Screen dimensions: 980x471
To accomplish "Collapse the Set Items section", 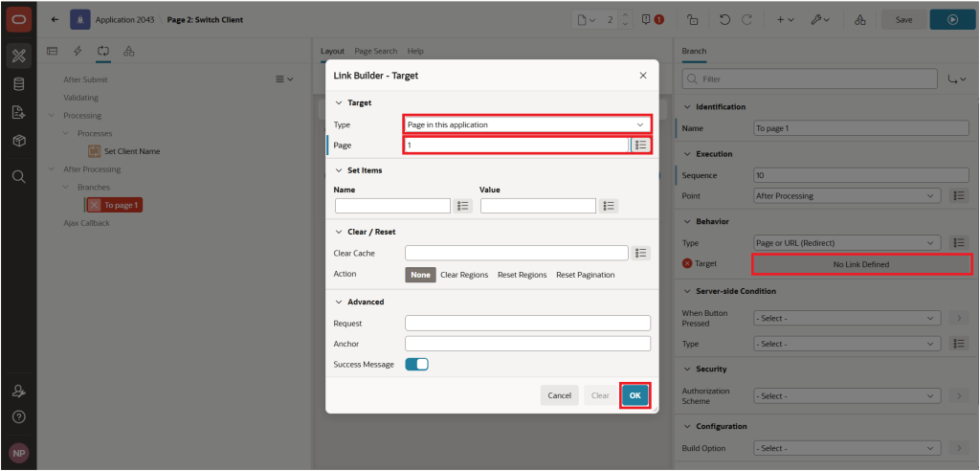I will click(340, 170).
